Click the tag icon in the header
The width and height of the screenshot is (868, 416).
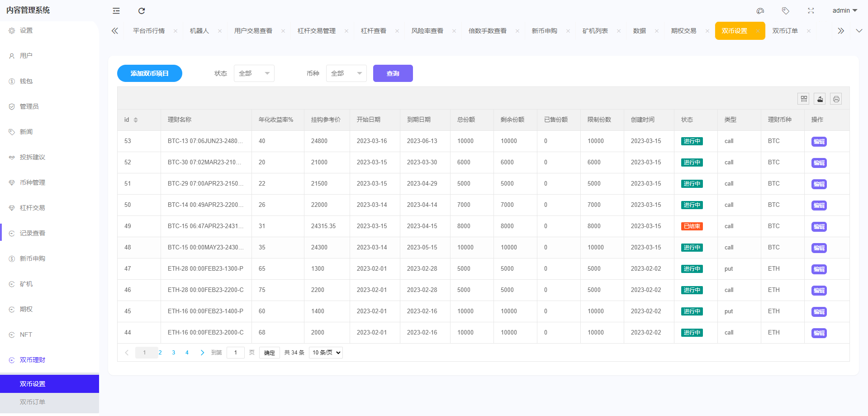pyautogui.click(x=786, y=10)
